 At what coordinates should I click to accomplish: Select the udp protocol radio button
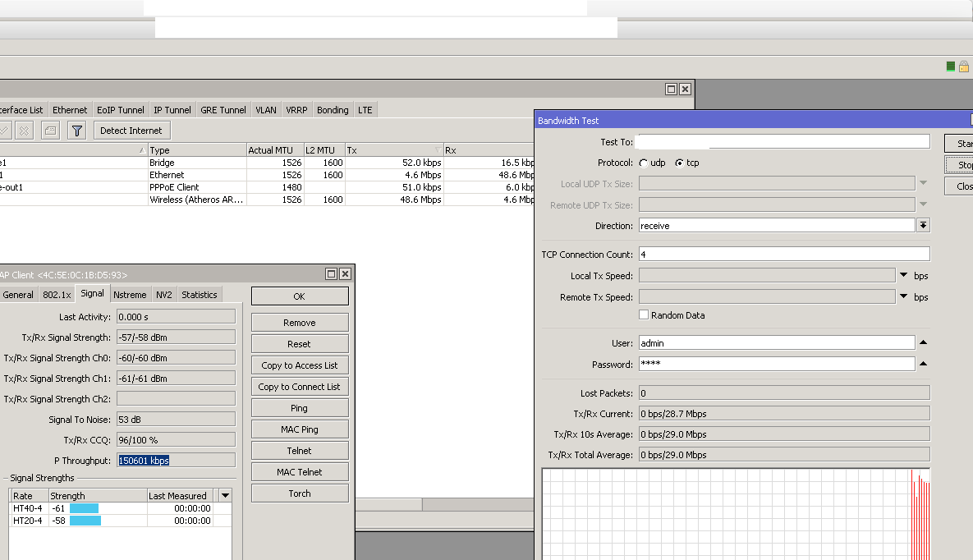click(644, 163)
